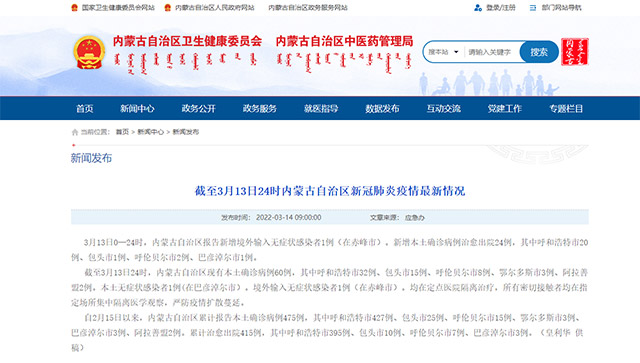Open the 就医指导 menu item

tap(321, 109)
